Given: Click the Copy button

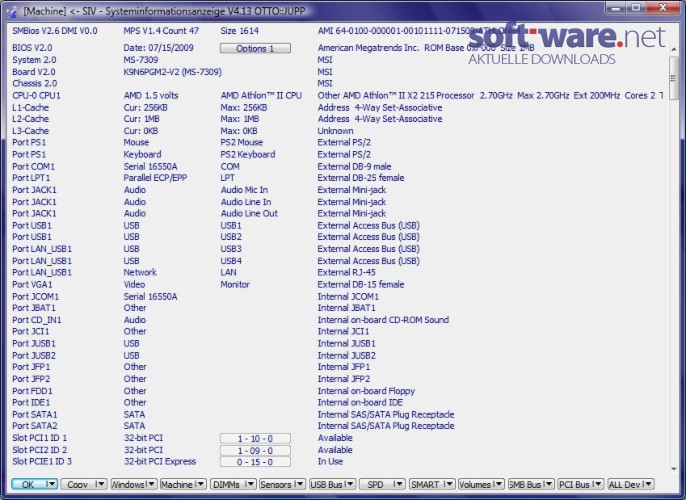Looking at the screenshot, I should click(77, 484).
